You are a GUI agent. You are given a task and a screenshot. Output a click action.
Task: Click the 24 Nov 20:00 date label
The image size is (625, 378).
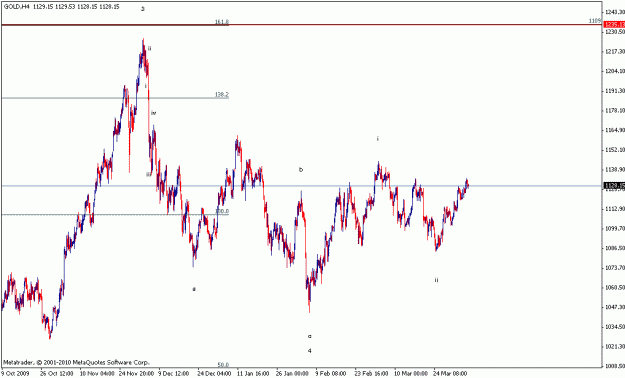136,374
